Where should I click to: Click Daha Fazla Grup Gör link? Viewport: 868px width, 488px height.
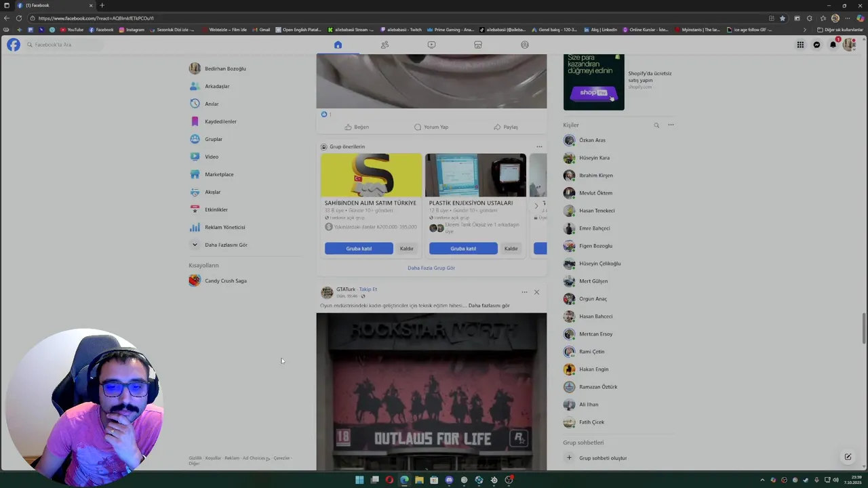(431, 268)
